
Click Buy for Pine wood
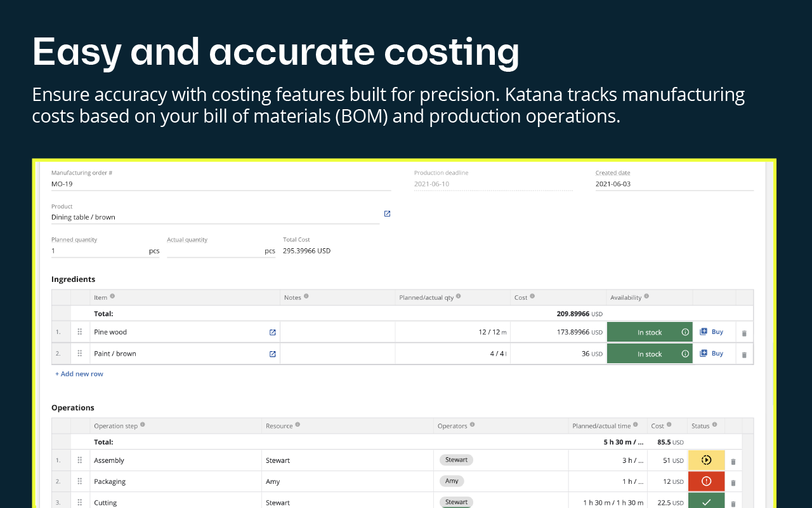712,331
